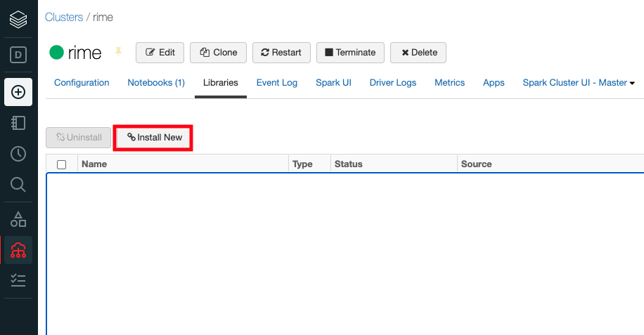644x335 pixels.
Task: Click the pin icon next to rime
Action: [118, 51]
